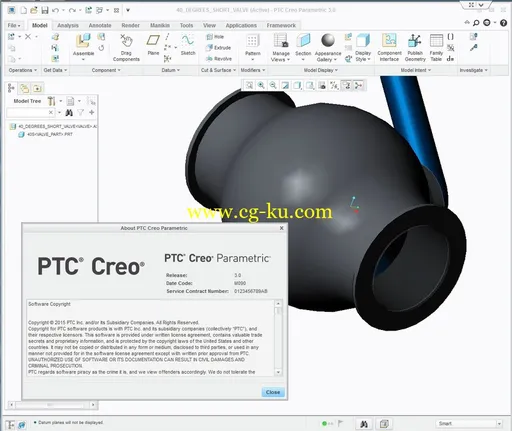
Task: Switch to the Analysis tab
Action: coord(68,25)
